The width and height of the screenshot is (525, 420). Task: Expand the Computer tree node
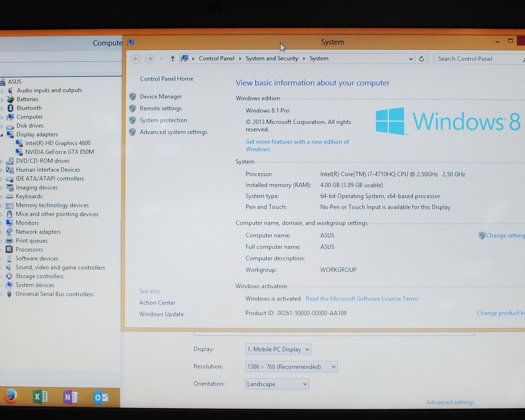pyautogui.click(x=2, y=117)
